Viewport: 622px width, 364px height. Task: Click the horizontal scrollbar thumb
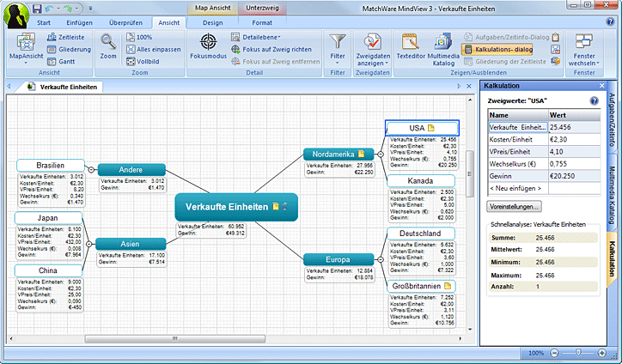(175, 338)
